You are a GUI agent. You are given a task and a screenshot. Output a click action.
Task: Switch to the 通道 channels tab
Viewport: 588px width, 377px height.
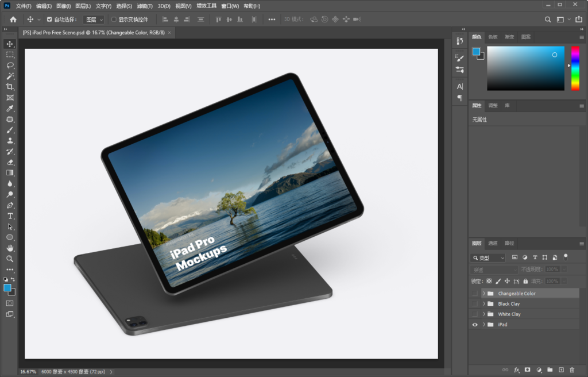click(x=493, y=243)
